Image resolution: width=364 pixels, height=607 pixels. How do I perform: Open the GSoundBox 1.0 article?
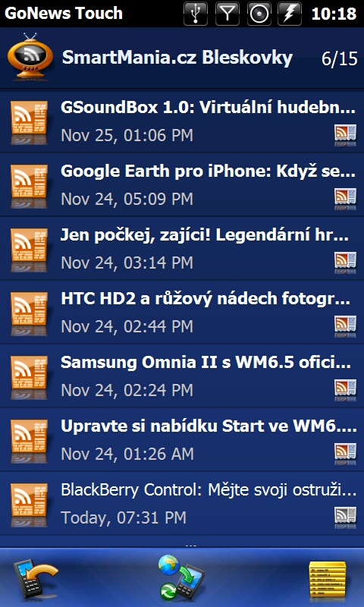(182, 121)
